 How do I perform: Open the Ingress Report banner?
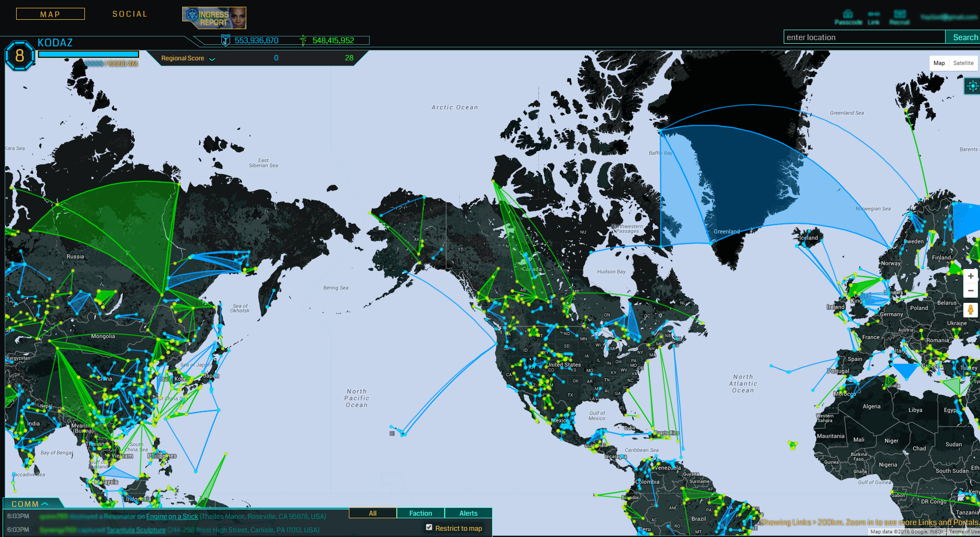click(214, 18)
